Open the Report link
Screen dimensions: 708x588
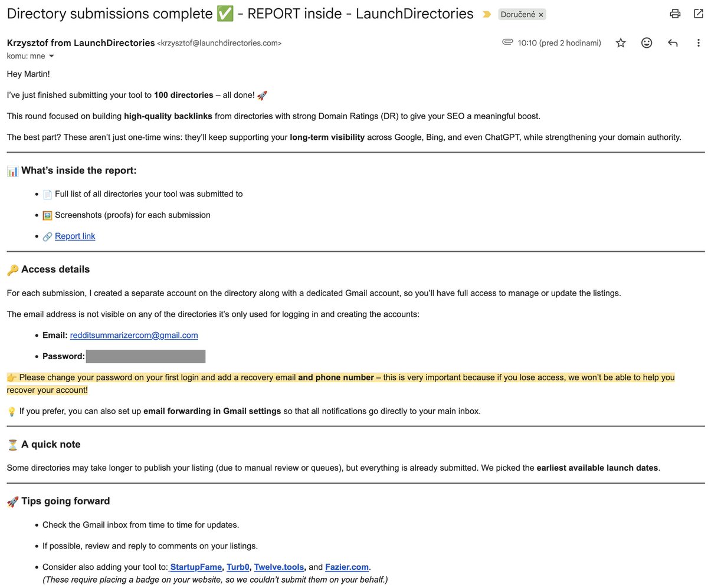pos(75,236)
